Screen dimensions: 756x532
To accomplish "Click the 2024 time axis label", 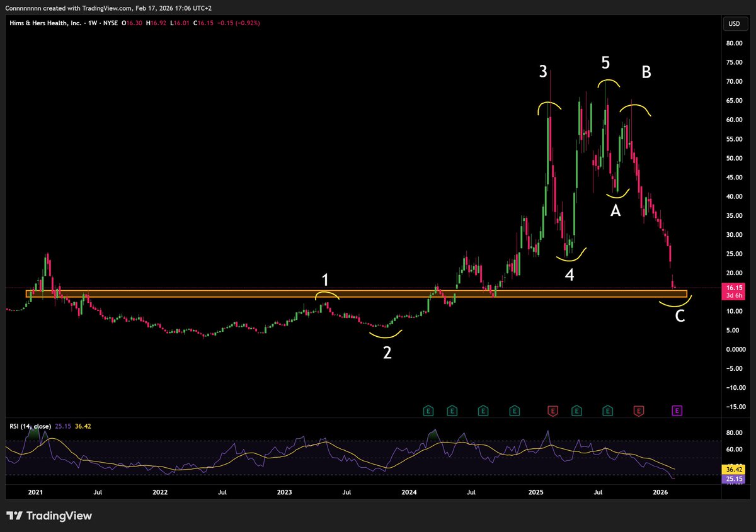I will 409,491.
